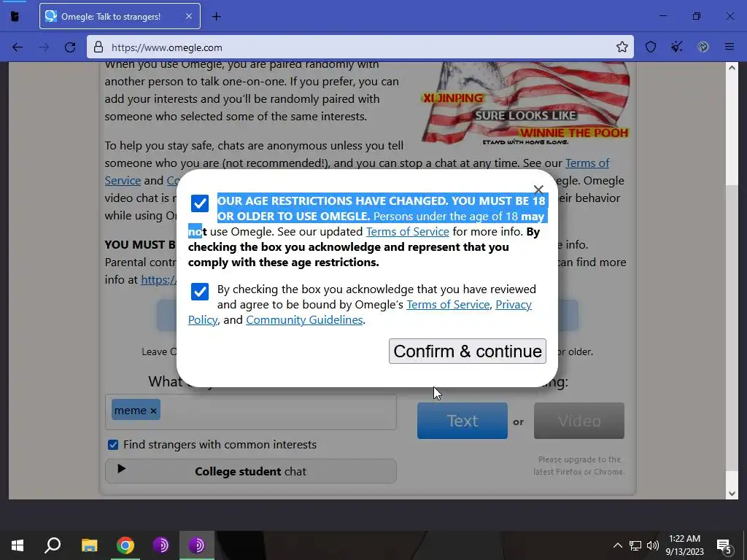The height and width of the screenshot is (560, 747).
Task: Click the browser back arrow
Action: click(18, 47)
